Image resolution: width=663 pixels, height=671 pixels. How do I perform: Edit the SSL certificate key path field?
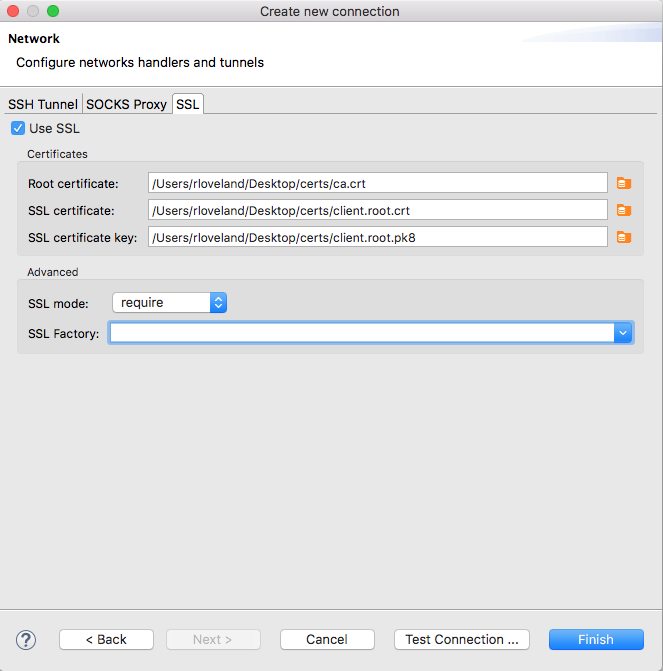point(377,237)
